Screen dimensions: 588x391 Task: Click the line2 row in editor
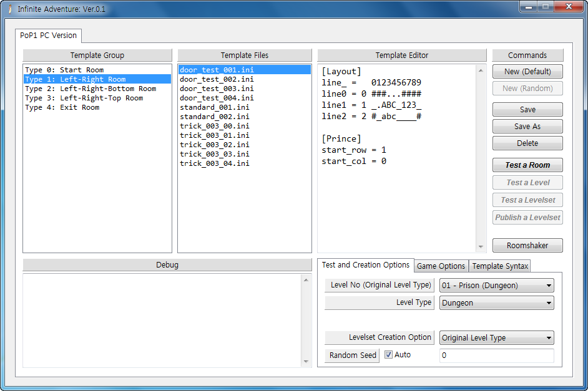(x=371, y=116)
